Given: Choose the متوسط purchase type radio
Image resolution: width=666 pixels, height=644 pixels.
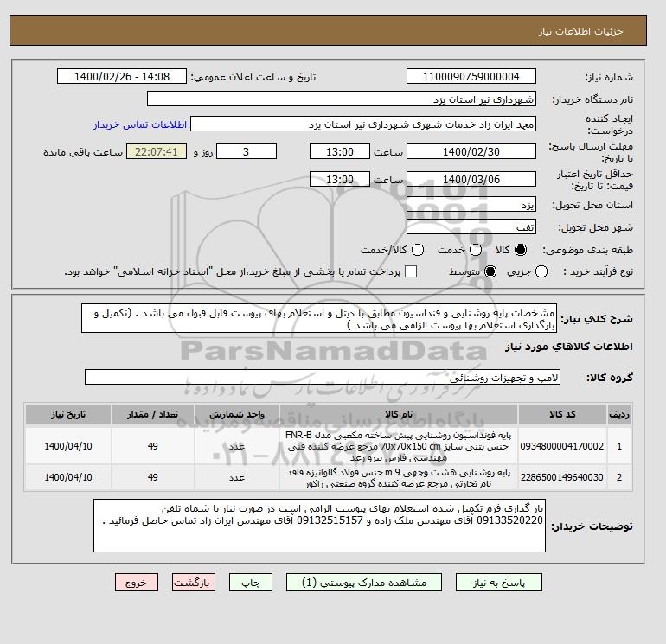Looking at the screenshot, I should 490,271.
